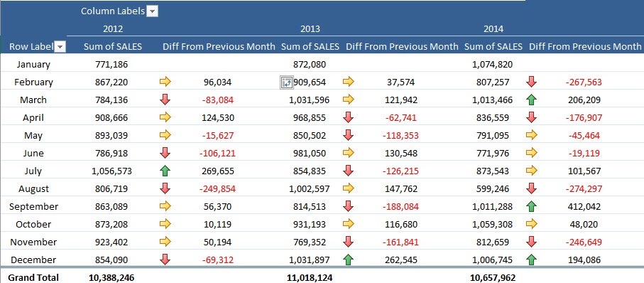The width and height of the screenshot is (644, 283).
Task: Click green up arrow for December 2013
Action: [x=349, y=260]
